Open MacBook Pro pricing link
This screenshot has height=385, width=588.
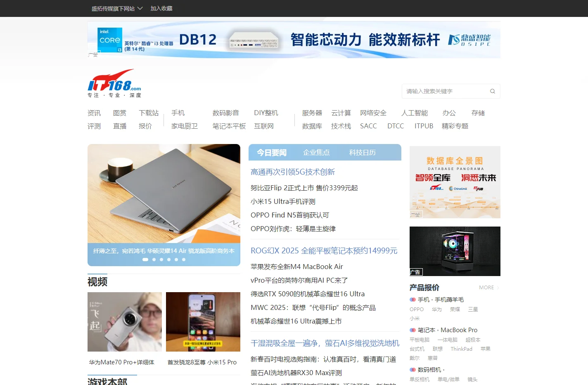click(x=459, y=330)
